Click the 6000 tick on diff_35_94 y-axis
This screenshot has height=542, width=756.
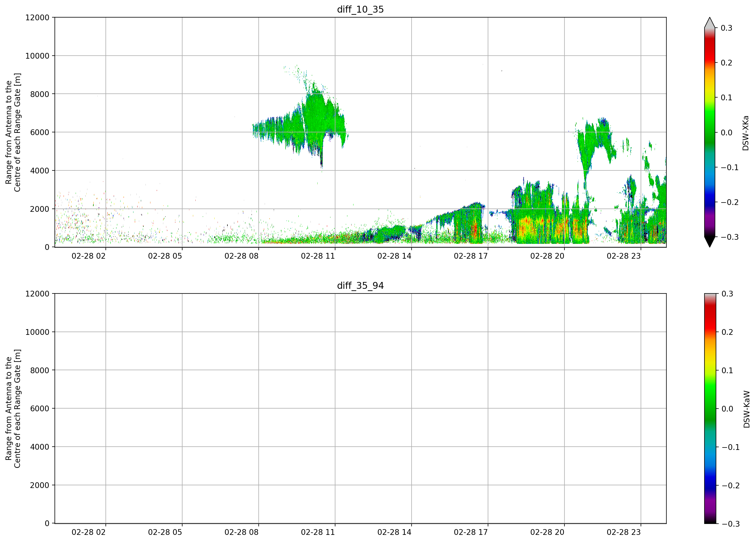tap(40, 409)
